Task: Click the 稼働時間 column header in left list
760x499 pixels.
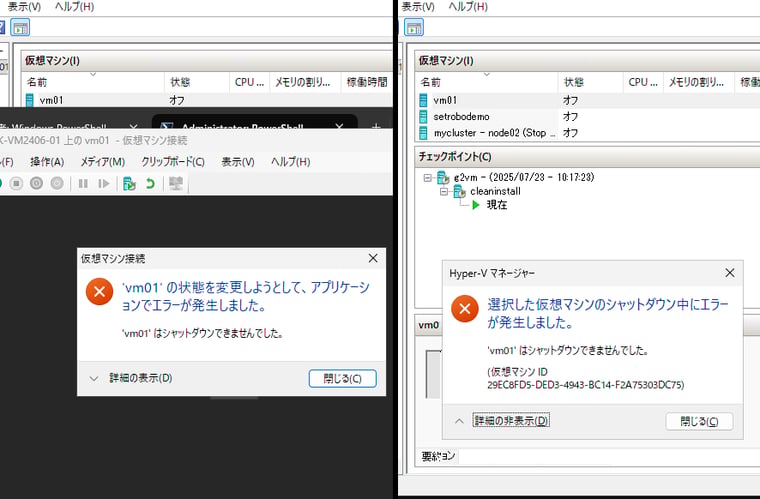Action: click(367, 82)
